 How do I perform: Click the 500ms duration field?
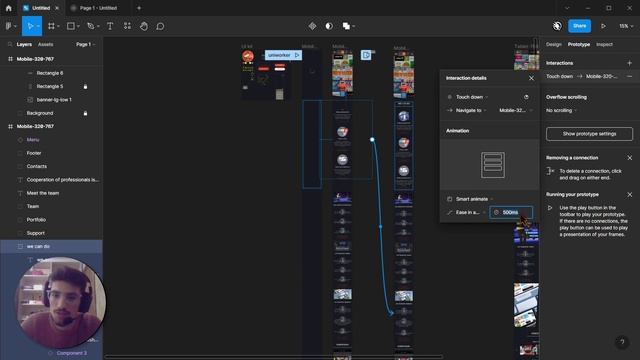point(511,213)
